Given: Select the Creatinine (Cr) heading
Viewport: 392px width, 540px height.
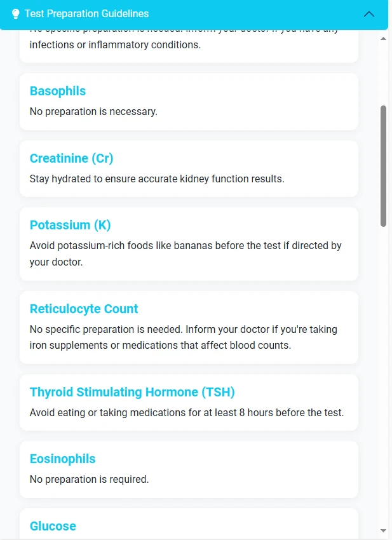Looking at the screenshot, I should (71, 158).
